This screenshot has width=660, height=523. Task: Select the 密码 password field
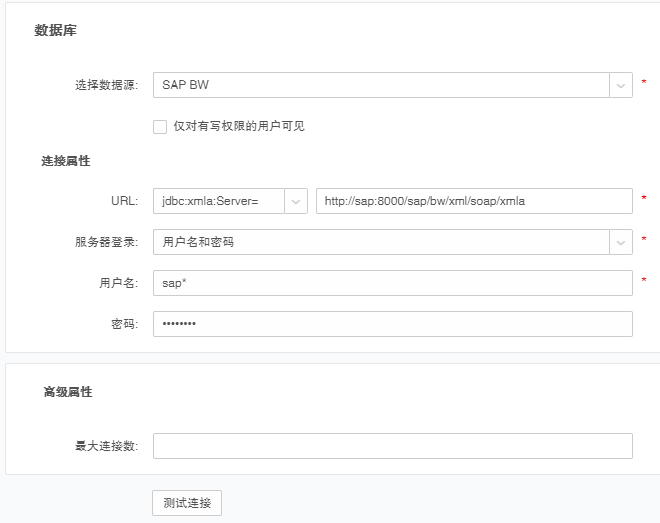(x=392, y=324)
